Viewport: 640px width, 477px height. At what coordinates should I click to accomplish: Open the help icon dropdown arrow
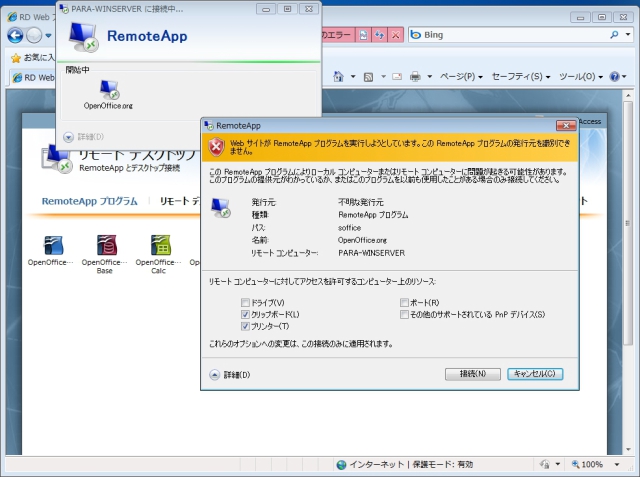(x=624, y=77)
